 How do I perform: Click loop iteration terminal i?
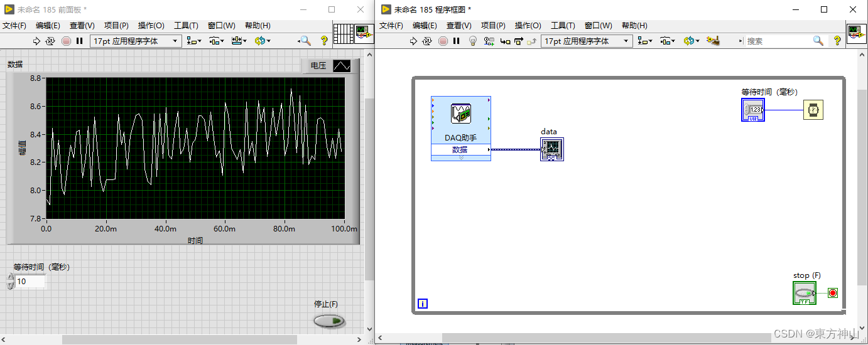423,304
